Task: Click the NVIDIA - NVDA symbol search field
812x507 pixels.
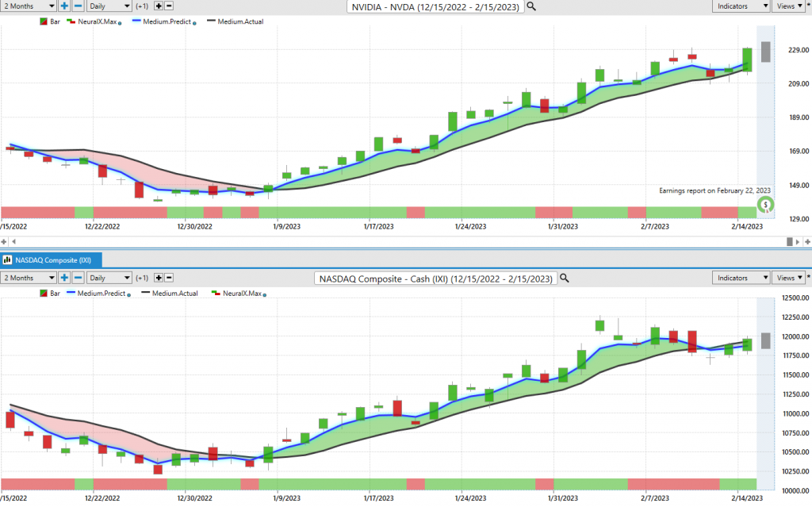Action: point(435,6)
